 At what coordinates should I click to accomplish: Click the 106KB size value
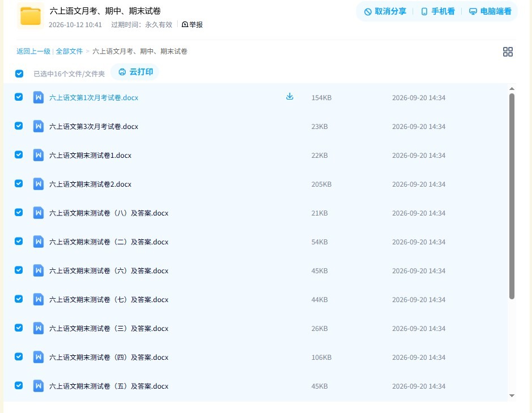(x=321, y=357)
